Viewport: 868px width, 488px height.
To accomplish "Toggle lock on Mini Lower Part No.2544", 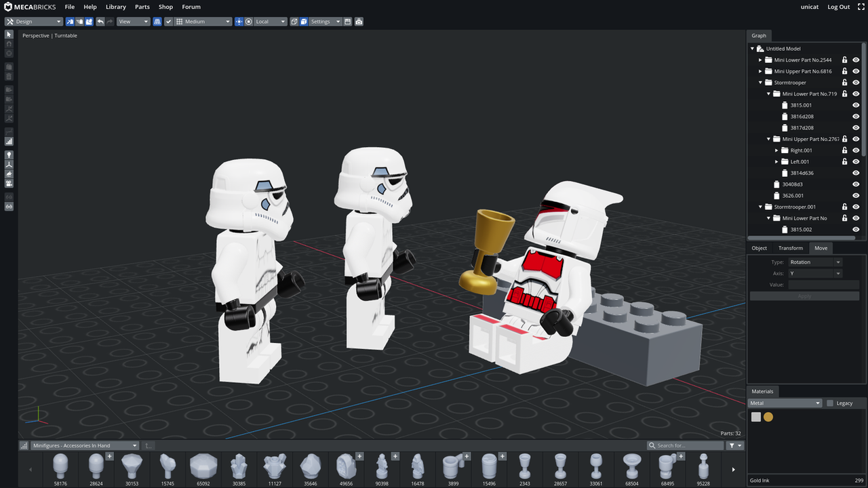I will [844, 60].
